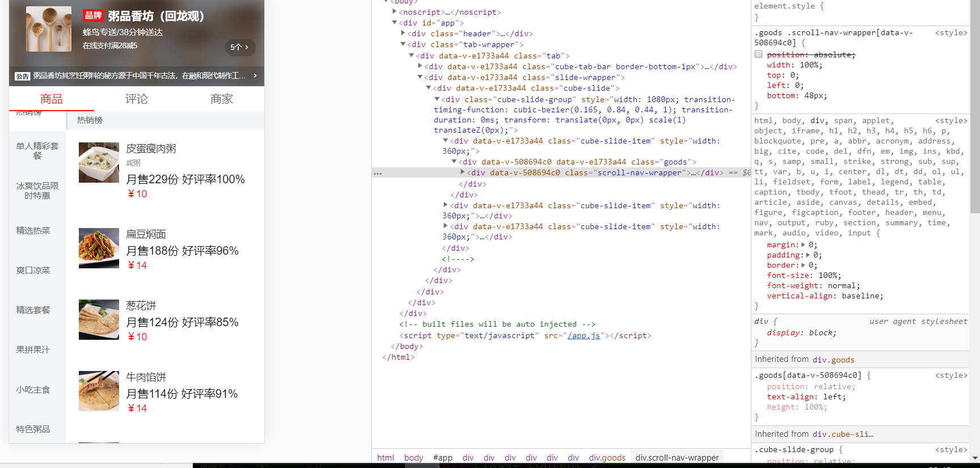Collapse the div id="app" node
This screenshot has width=980, height=468.
pyautogui.click(x=395, y=23)
